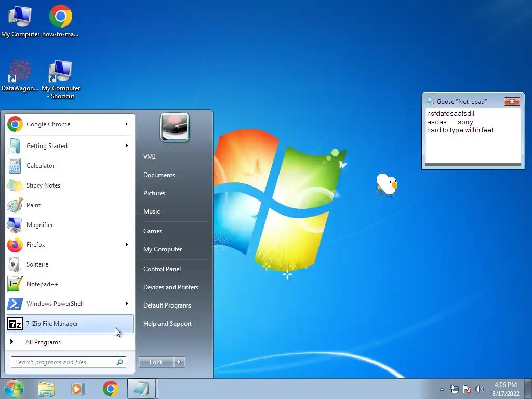This screenshot has height=399, width=532.
Task: Click 'hard to type withh feet' text line
Action: [460, 130]
